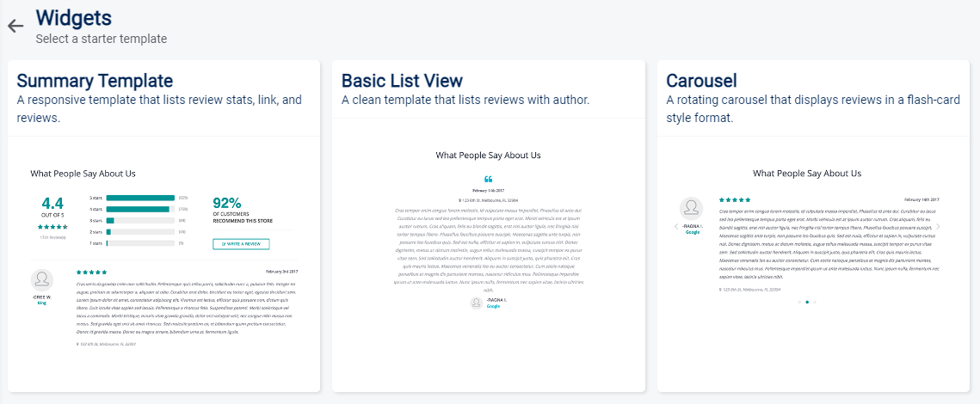Click the star rating under 4.4 score
This screenshot has height=404, width=980.
pyautogui.click(x=53, y=227)
